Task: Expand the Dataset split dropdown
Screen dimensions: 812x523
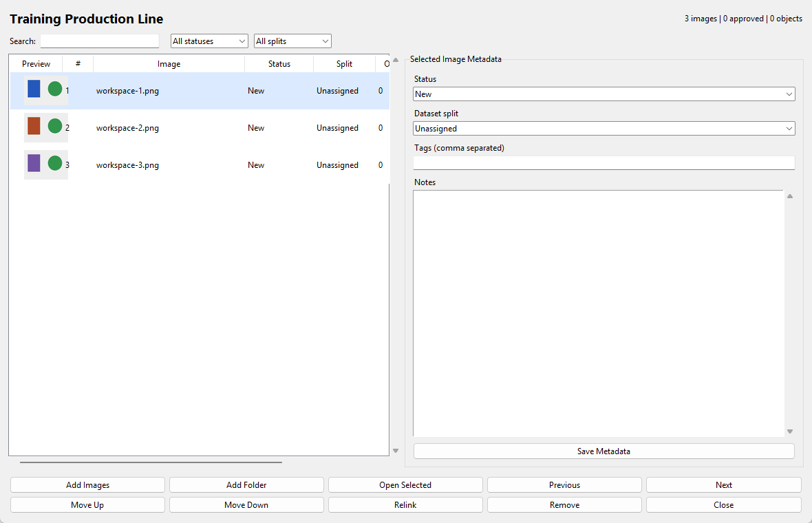Action: (603, 129)
